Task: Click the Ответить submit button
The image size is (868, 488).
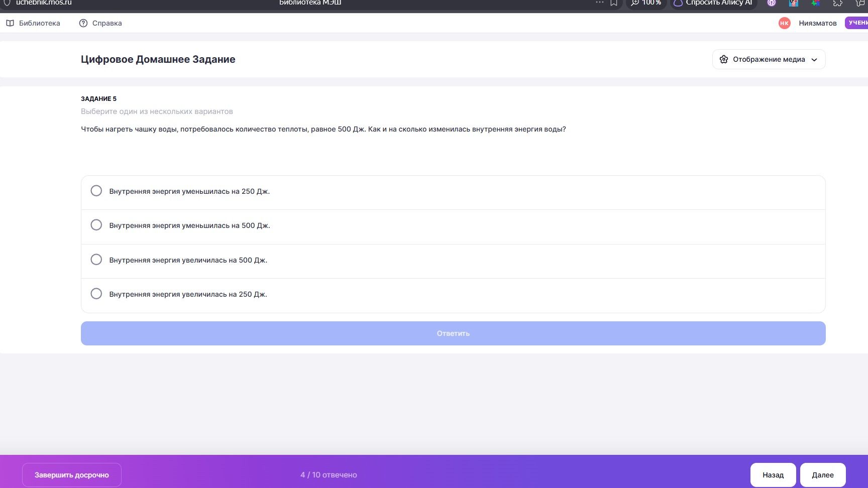Action: (x=453, y=333)
